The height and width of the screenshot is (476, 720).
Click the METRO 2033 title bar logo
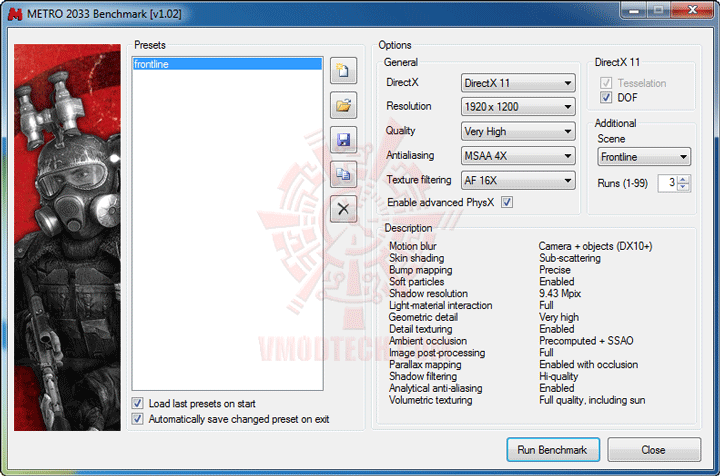15,14
